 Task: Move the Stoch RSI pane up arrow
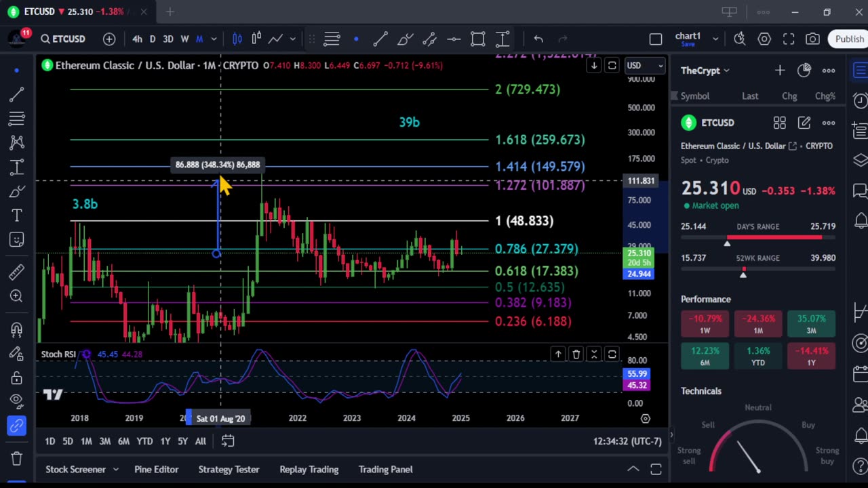coord(558,354)
